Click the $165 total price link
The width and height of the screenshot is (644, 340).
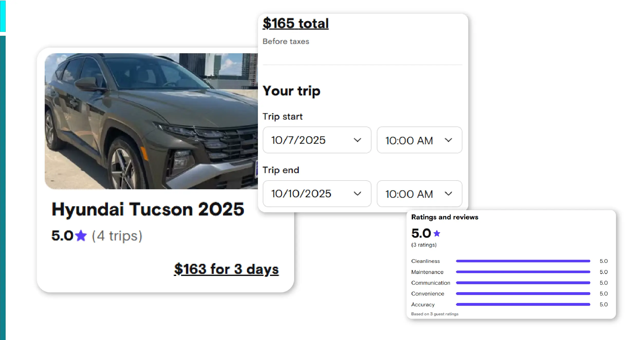295,23
